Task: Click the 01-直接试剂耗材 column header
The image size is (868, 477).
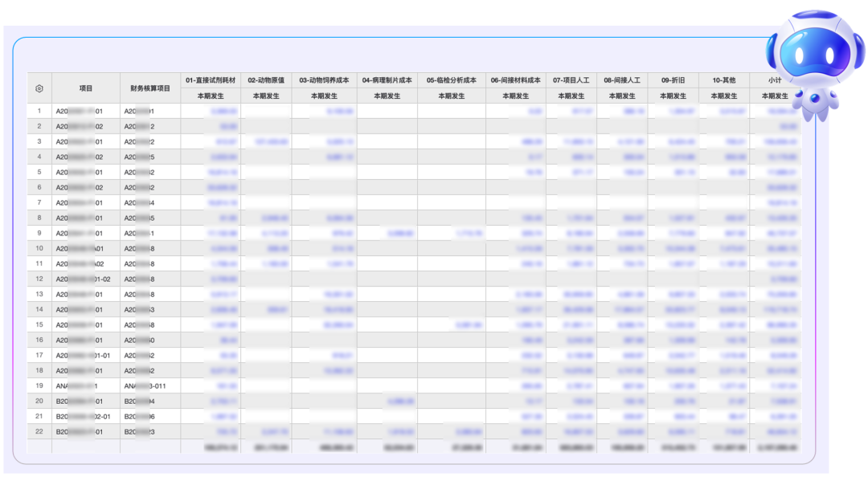Action: [211, 80]
